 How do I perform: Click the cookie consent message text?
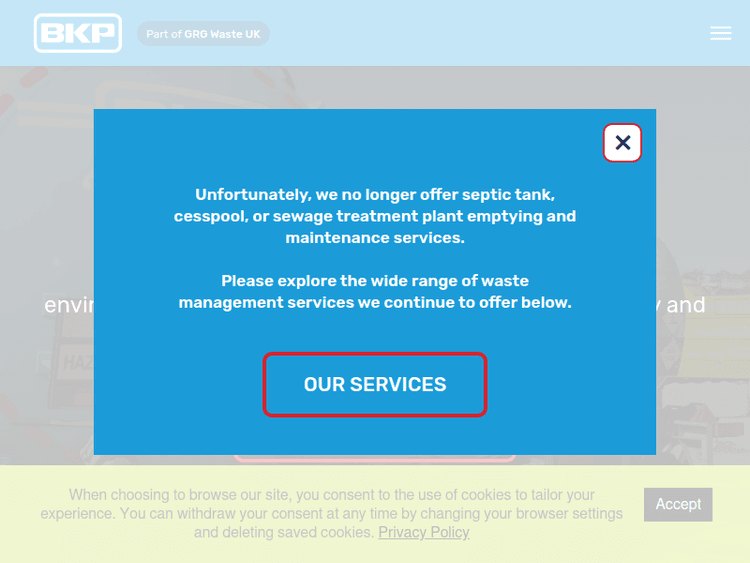[331, 513]
